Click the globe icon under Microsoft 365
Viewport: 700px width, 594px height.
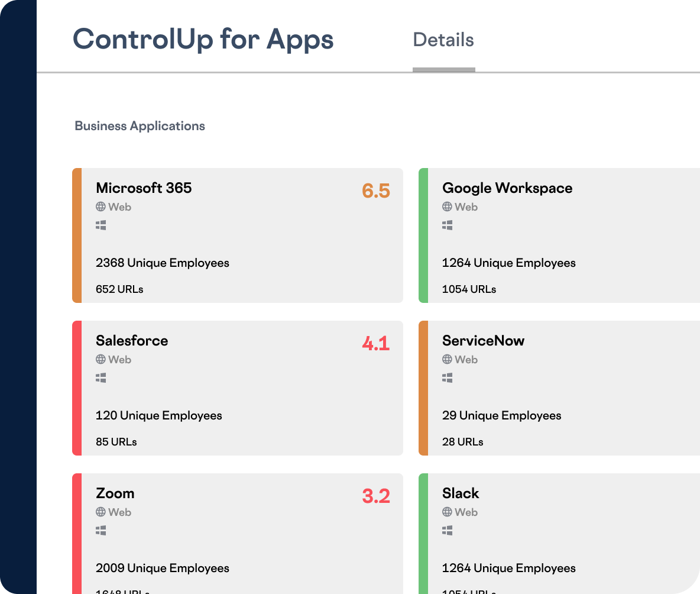click(x=101, y=207)
